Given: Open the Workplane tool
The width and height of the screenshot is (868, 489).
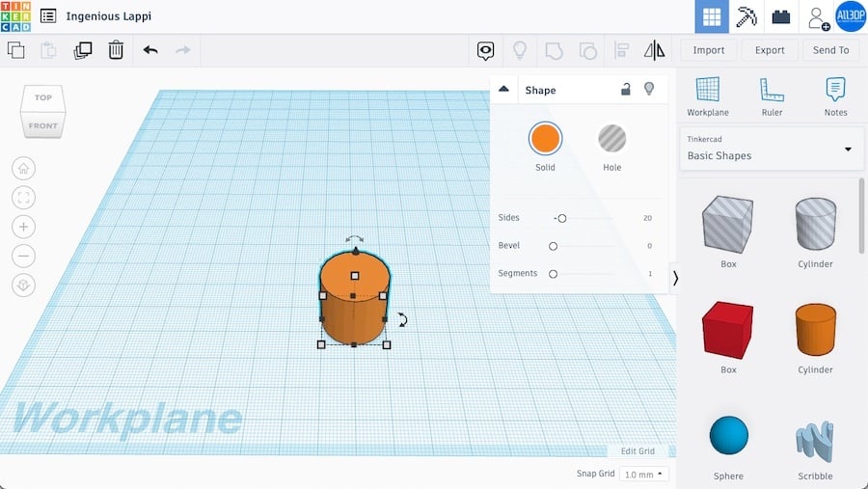Looking at the screenshot, I should (707, 96).
